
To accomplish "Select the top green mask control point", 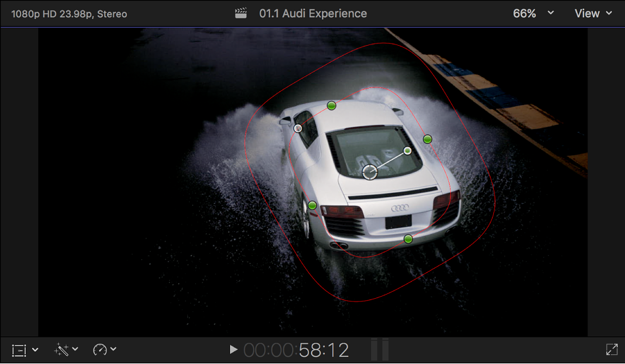I will 331,106.
